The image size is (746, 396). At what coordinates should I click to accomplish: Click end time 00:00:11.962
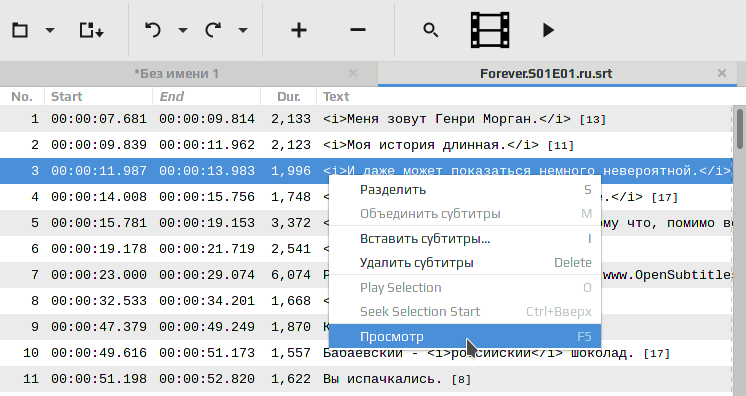point(206,145)
